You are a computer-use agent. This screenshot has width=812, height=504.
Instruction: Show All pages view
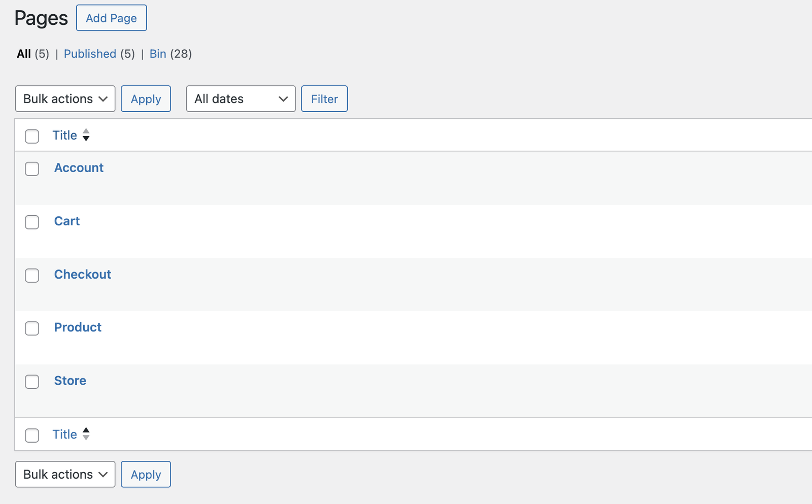pyautogui.click(x=24, y=54)
